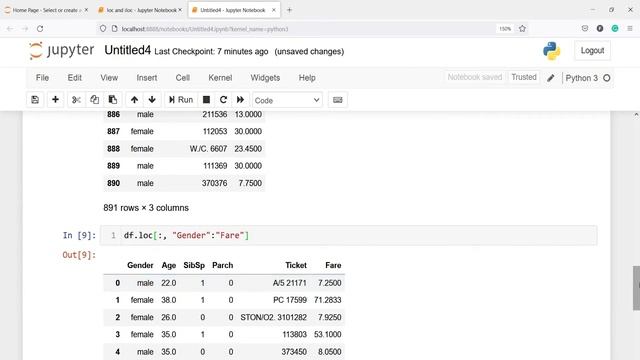Close the Untitled4 browser tab

pyautogui.click(x=273, y=10)
